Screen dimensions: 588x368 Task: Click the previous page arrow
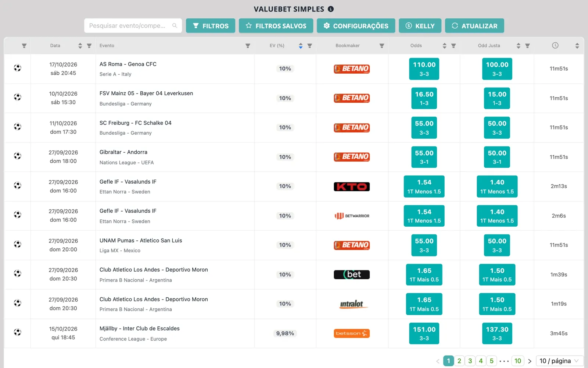[x=438, y=361]
